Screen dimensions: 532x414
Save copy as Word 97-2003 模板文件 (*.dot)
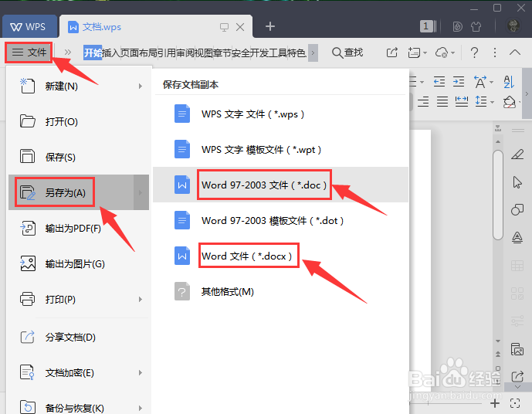pyautogui.click(x=280, y=221)
